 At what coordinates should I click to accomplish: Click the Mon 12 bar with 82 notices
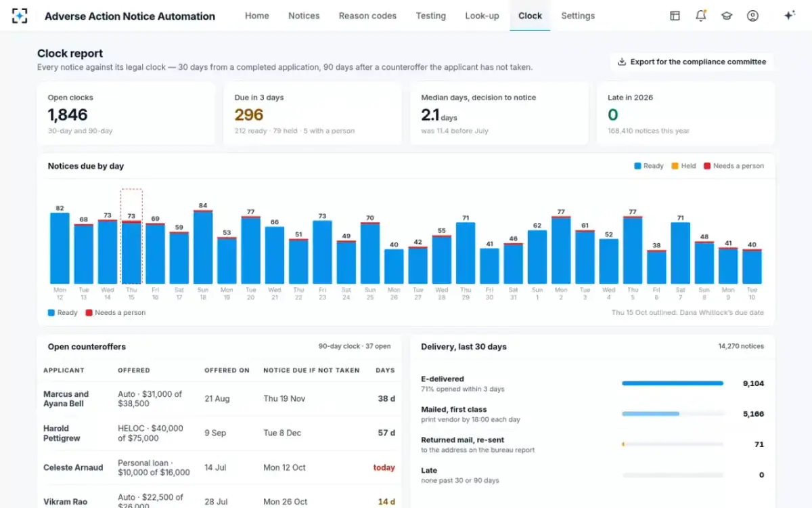pos(60,248)
